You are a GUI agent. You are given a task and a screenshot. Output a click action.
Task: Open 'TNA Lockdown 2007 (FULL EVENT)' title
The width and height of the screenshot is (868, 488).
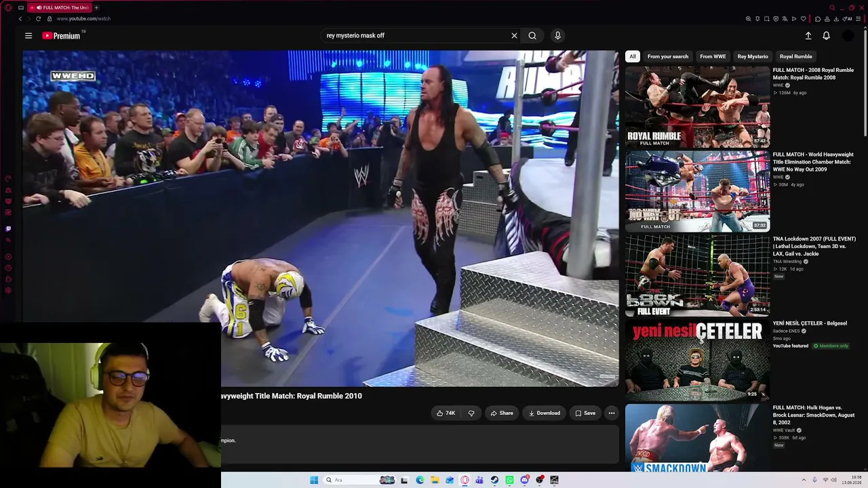click(814, 246)
